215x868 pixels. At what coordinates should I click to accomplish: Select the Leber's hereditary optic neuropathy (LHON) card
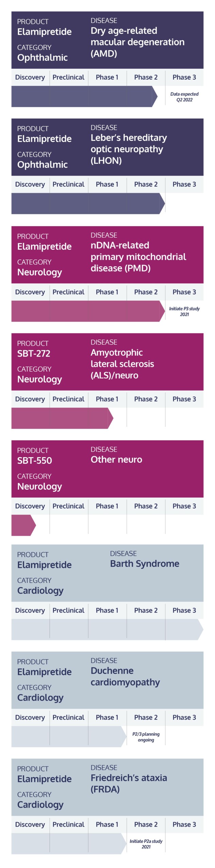tap(107, 147)
